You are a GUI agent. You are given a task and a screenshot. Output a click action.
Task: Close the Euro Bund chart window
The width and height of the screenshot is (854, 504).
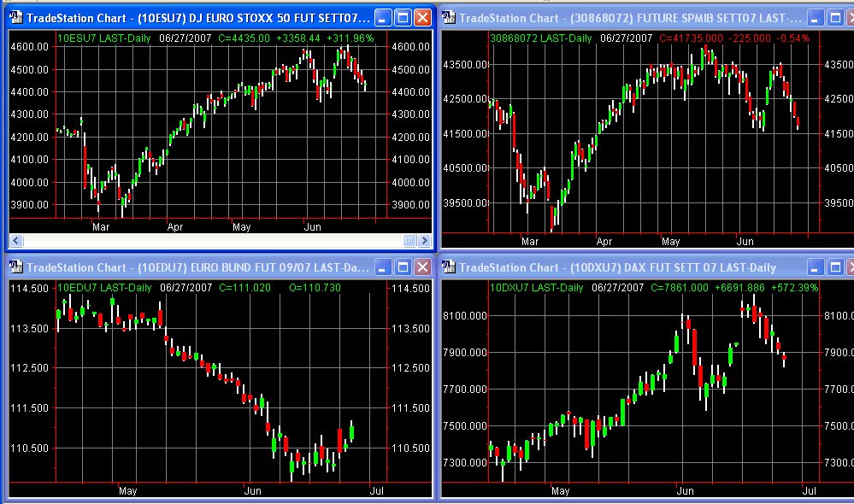422,267
